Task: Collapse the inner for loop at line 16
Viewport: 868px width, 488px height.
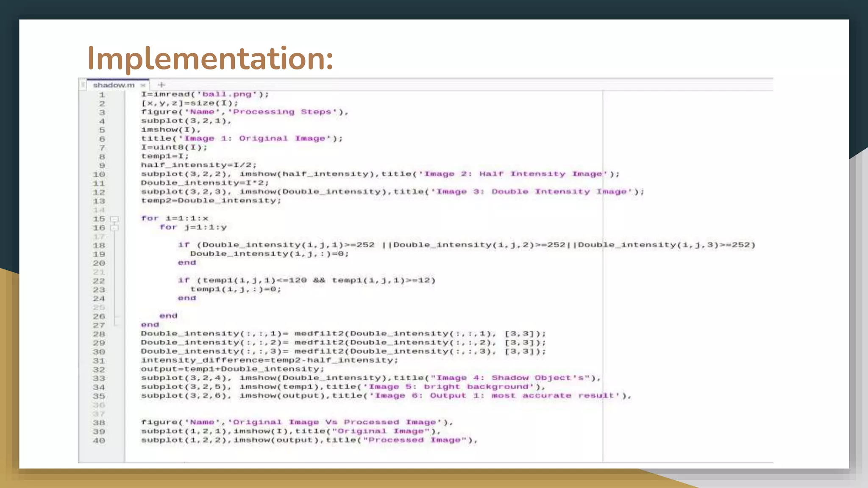Action: click(114, 228)
